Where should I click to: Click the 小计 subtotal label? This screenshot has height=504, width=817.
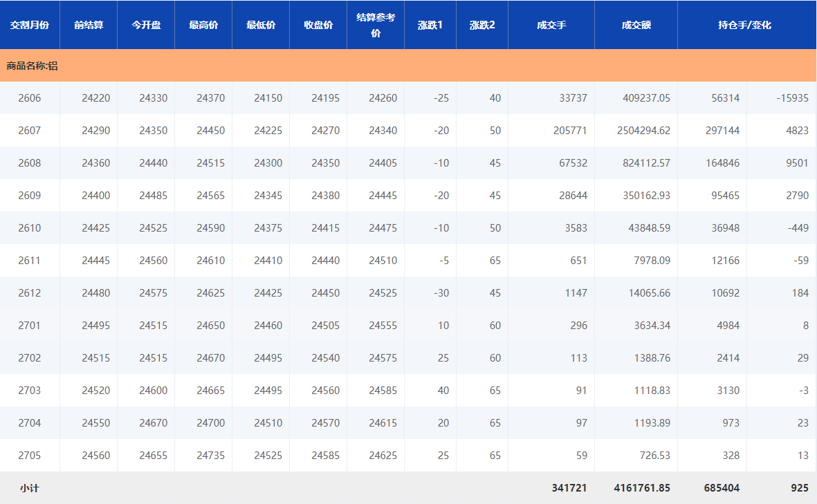(29, 488)
